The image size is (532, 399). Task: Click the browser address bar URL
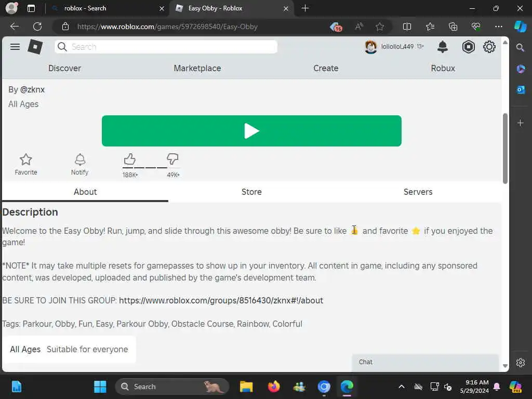[167, 26]
